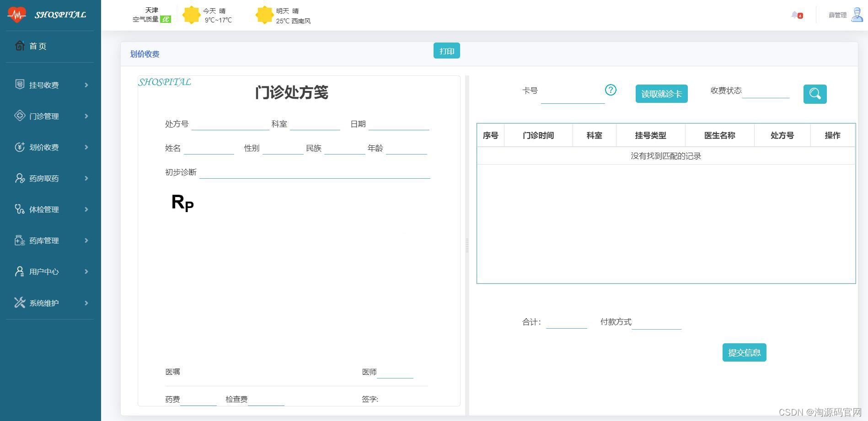The height and width of the screenshot is (421, 868).
Task: Click the 提交信息 submit button
Action: [x=744, y=352]
